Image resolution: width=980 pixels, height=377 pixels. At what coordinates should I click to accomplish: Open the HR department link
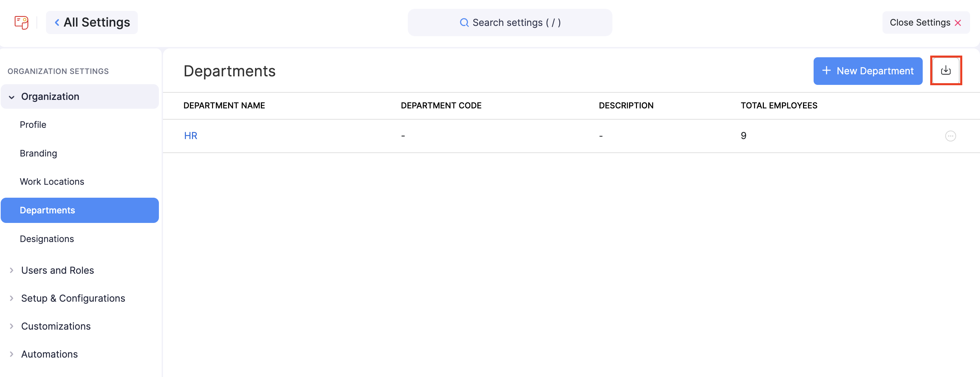click(191, 136)
